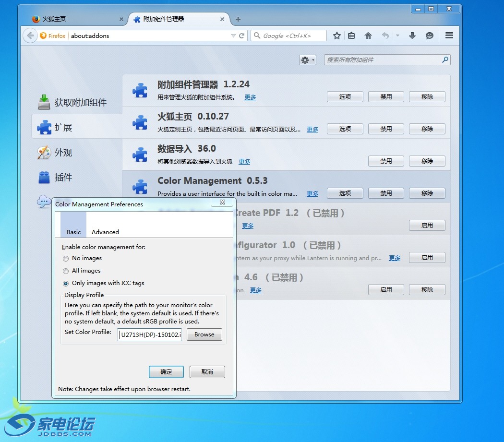504x442 pixels.
Task: Switch to the 火狐主页 browser tab
Action: [72, 19]
